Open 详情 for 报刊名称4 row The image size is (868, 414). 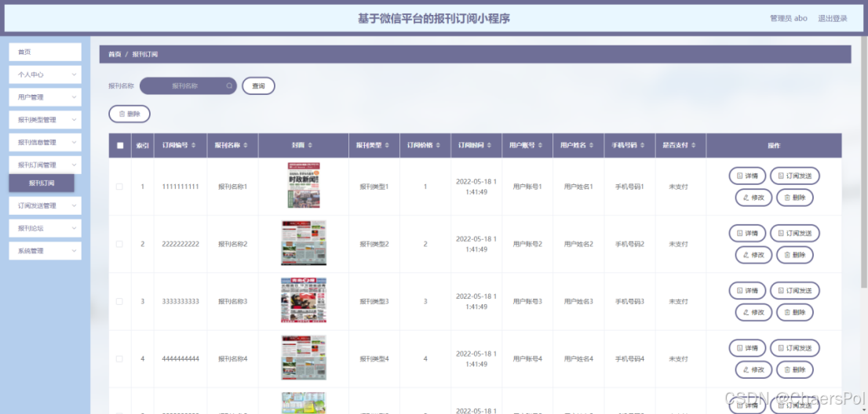[x=747, y=348]
